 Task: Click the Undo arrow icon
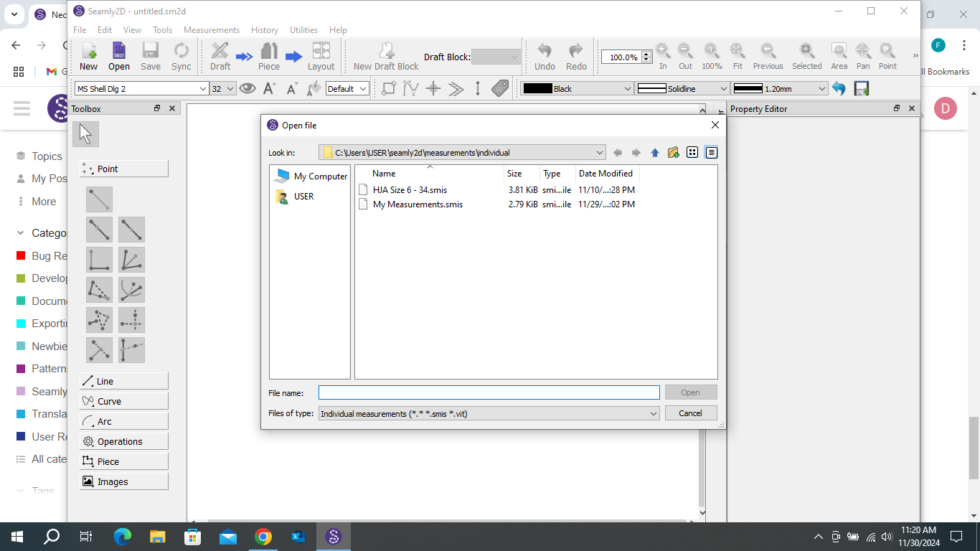pos(545,51)
